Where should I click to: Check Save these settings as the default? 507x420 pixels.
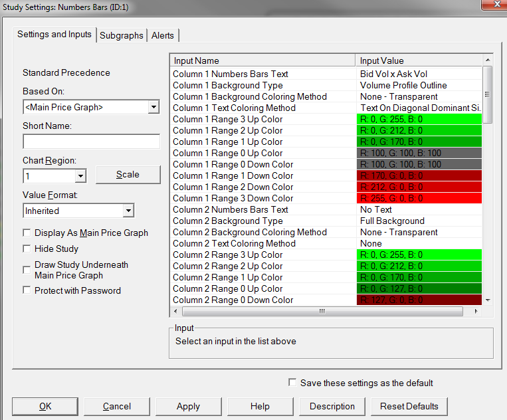point(292,383)
